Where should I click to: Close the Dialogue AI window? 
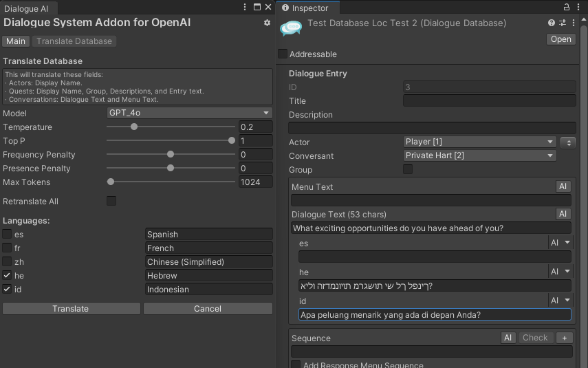pos(268,7)
